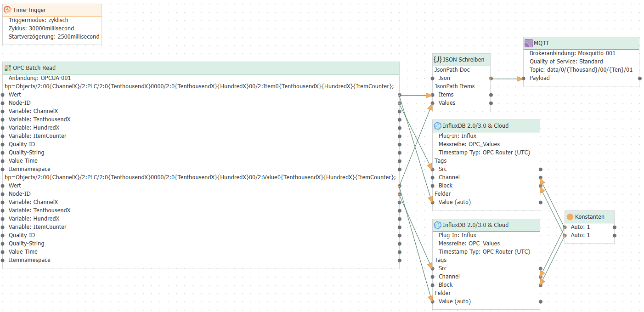
Task: Select the Triggermodus: zyklisch property
Action: 39,20
